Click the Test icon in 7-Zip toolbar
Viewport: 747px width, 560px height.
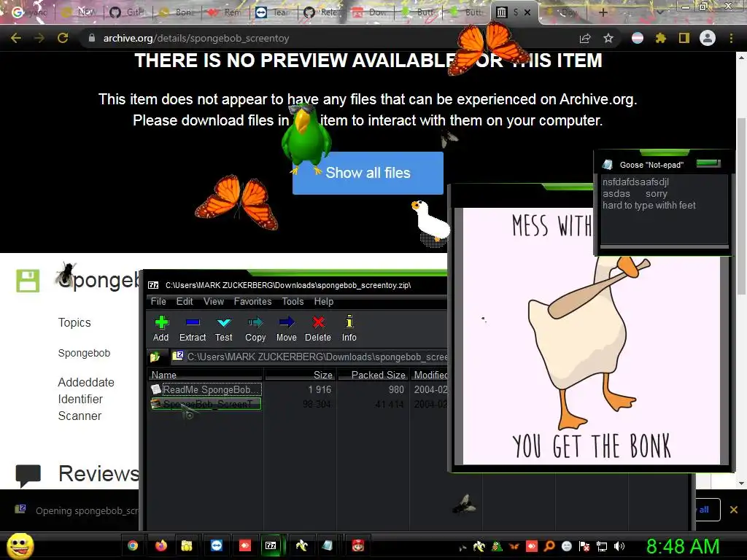click(x=223, y=323)
